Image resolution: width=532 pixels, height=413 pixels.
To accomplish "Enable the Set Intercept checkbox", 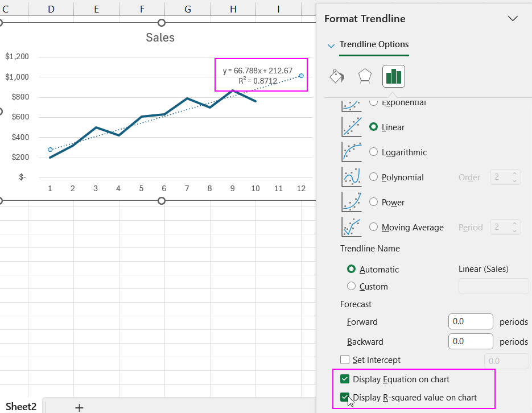I will click(345, 360).
